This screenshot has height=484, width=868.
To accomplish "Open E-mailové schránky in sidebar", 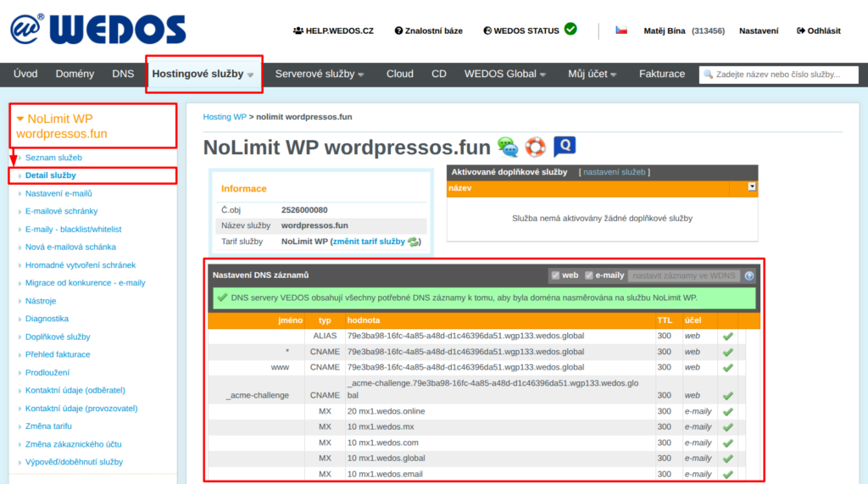I will tap(61, 212).
